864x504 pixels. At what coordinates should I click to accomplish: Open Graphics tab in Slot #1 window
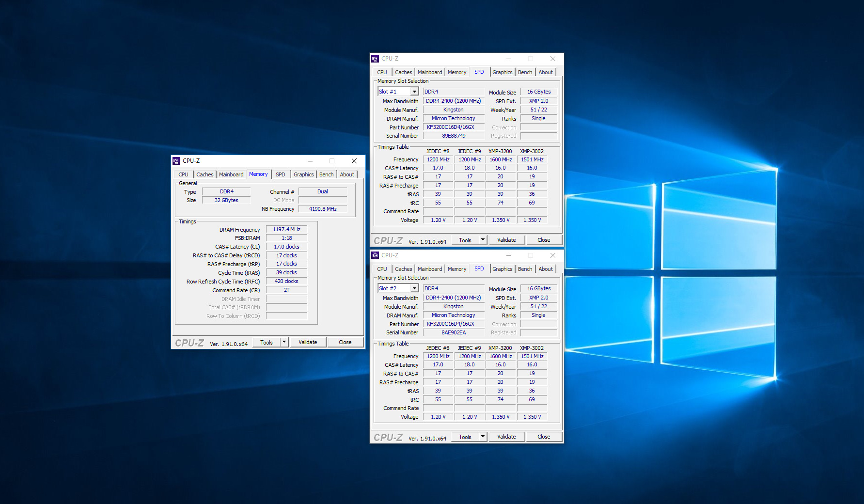coord(502,72)
